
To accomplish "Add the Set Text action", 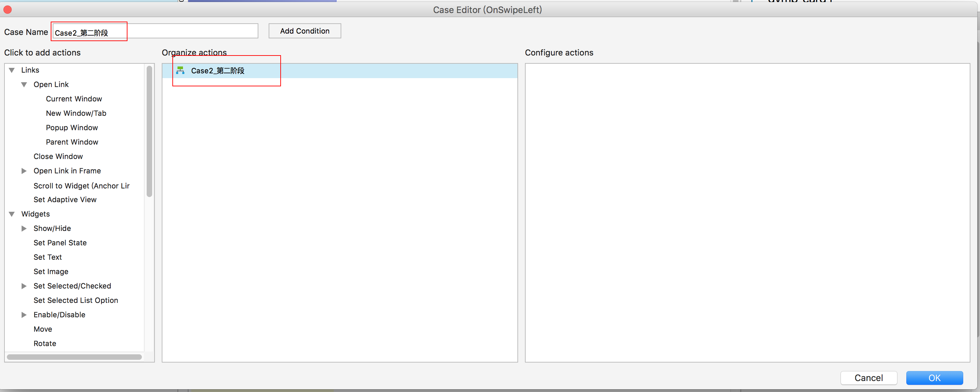I will [x=48, y=257].
